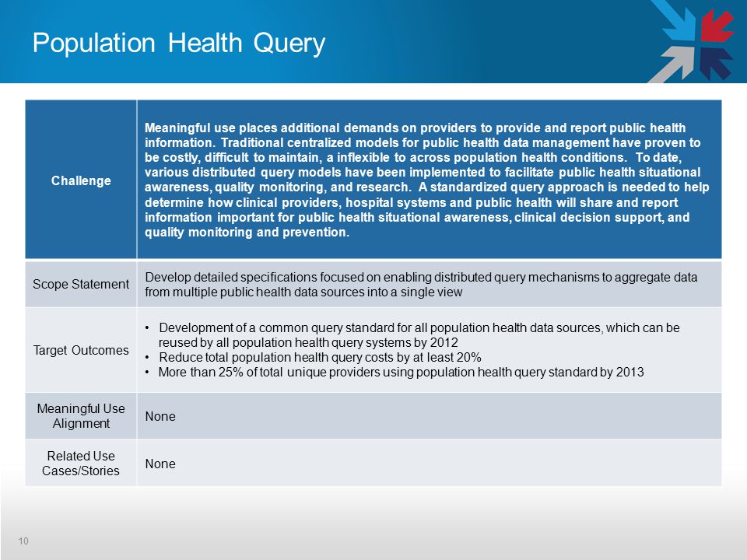Viewport: 747px width, 560px height.
Task: Click the Population Health Query title
Action: point(179,44)
